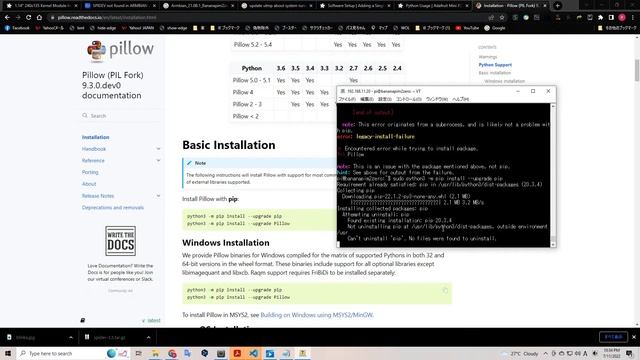Click Show all downloads button

[613, 337]
